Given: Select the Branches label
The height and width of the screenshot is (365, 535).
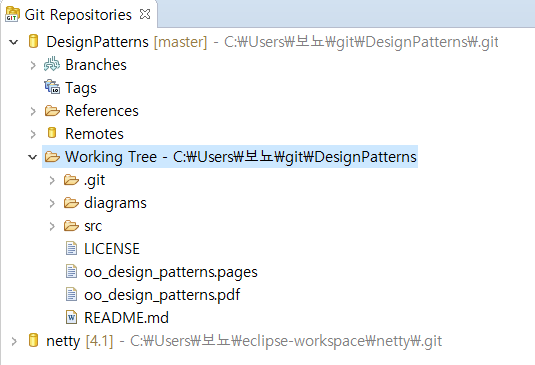Looking at the screenshot, I should (x=96, y=65).
